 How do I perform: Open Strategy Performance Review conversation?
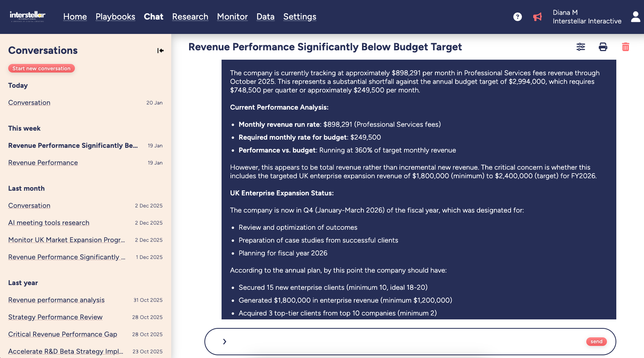55,317
